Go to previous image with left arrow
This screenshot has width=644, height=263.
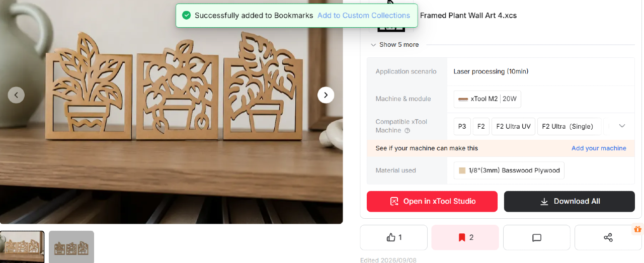[16, 95]
